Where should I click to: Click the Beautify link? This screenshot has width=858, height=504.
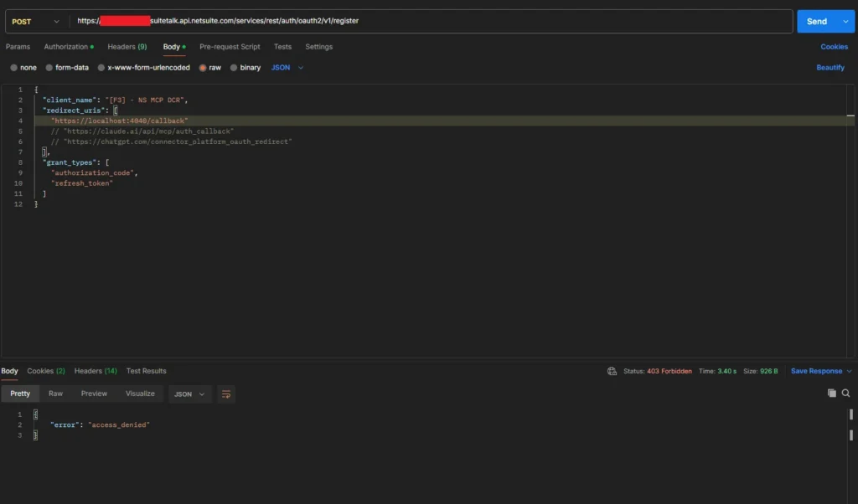(x=830, y=68)
